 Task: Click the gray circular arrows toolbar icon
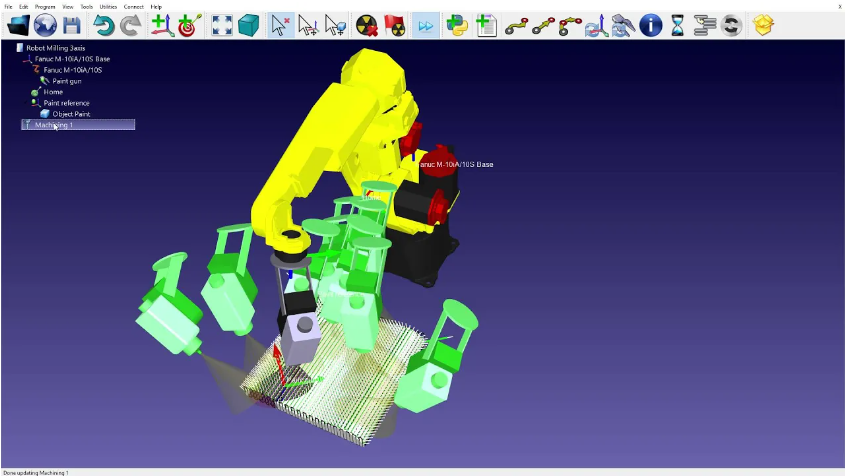(731, 25)
